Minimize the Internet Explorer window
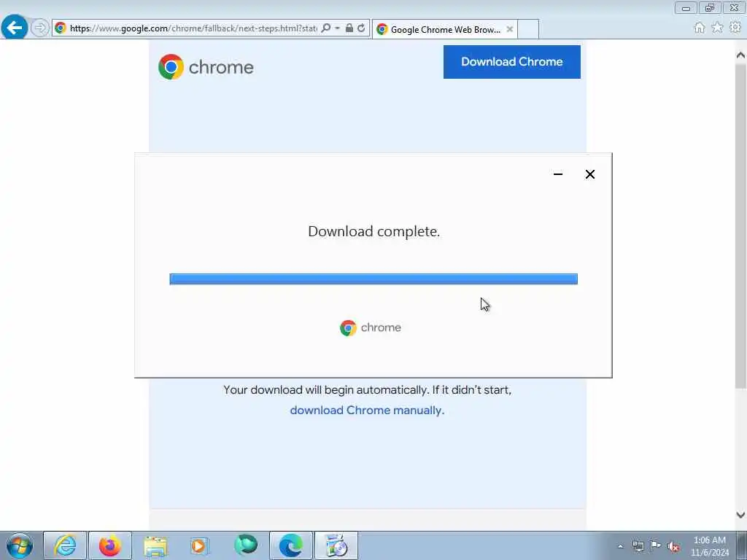747x560 pixels. [x=686, y=7]
